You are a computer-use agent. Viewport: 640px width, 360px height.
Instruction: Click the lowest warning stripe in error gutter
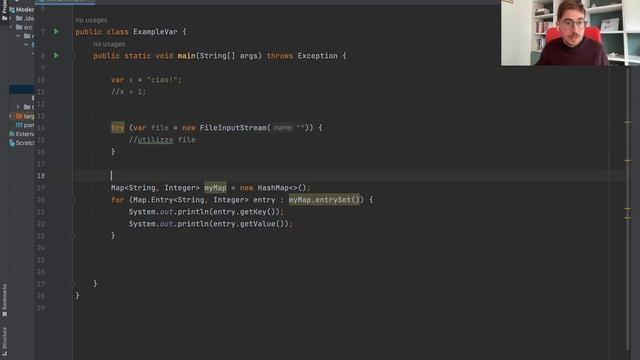click(627, 218)
